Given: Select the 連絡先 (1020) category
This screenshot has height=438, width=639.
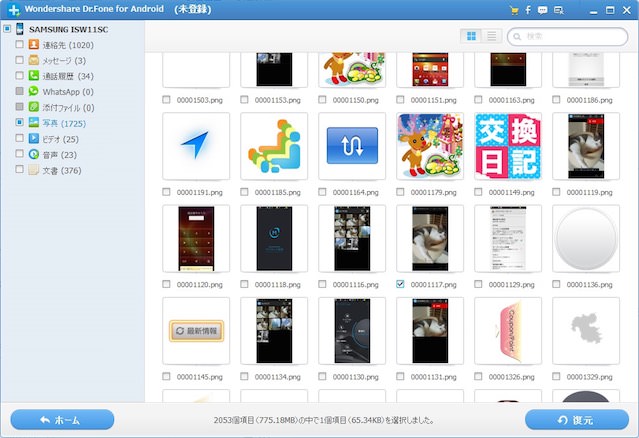Looking at the screenshot, I should click(x=68, y=45).
